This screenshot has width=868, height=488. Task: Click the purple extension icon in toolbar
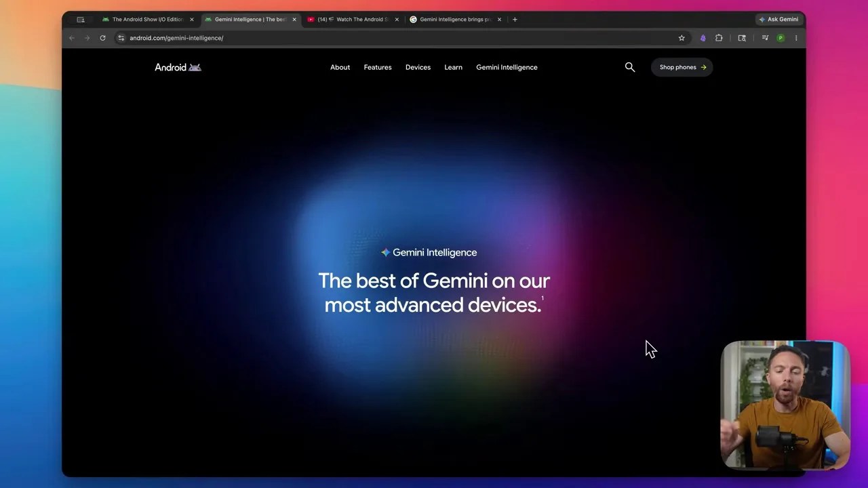point(703,38)
